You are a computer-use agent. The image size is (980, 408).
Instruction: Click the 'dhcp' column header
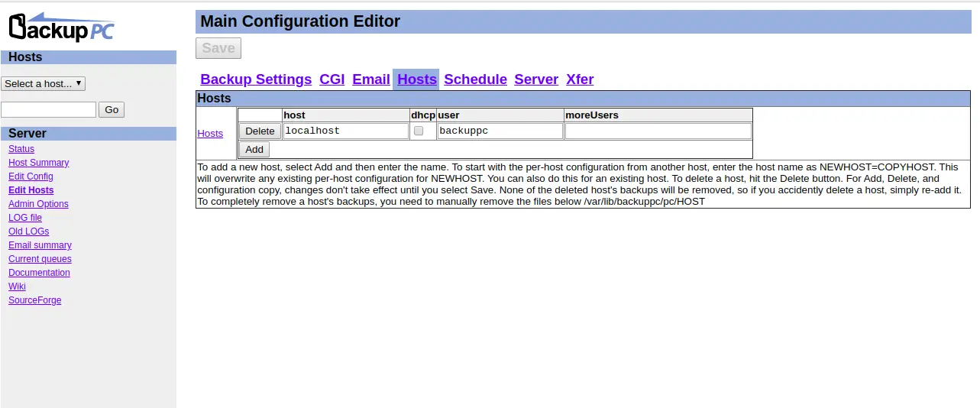[423, 115]
